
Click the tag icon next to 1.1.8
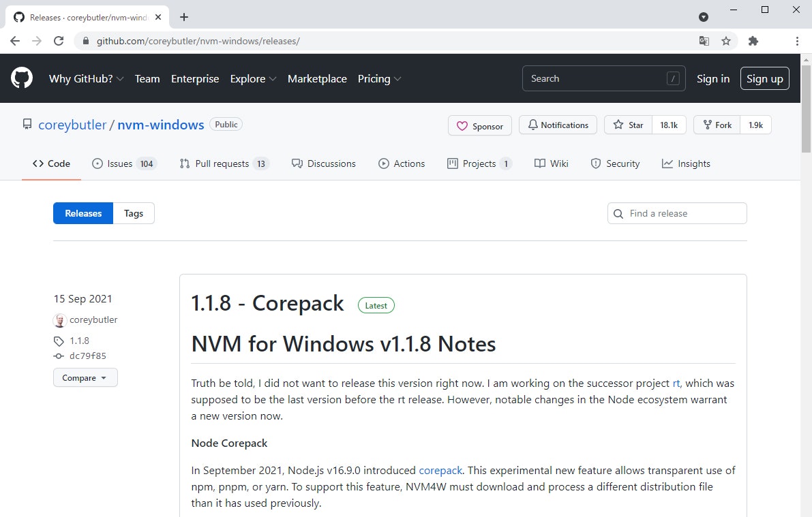59,341
